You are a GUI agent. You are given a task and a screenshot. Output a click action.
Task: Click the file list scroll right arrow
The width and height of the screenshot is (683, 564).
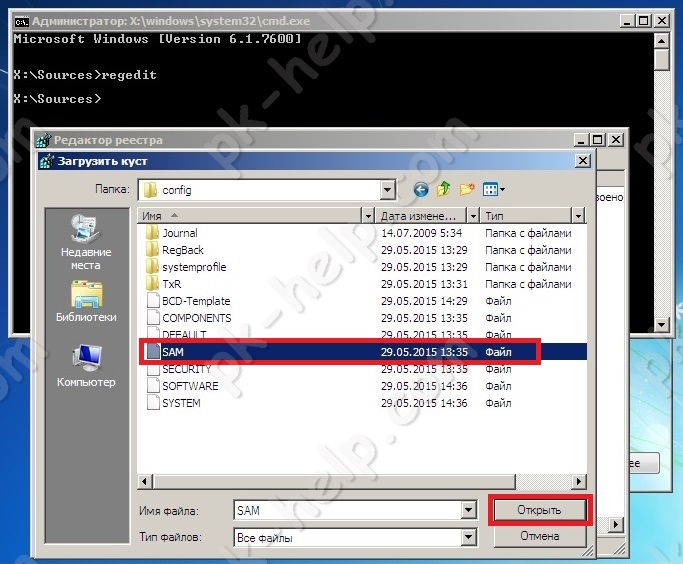(x=578, y=482)
